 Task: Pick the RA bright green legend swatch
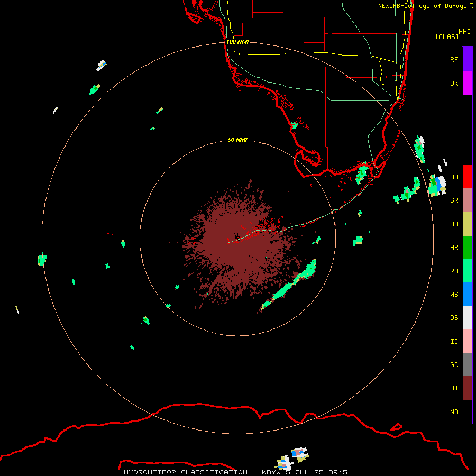(x=467, y=271)
